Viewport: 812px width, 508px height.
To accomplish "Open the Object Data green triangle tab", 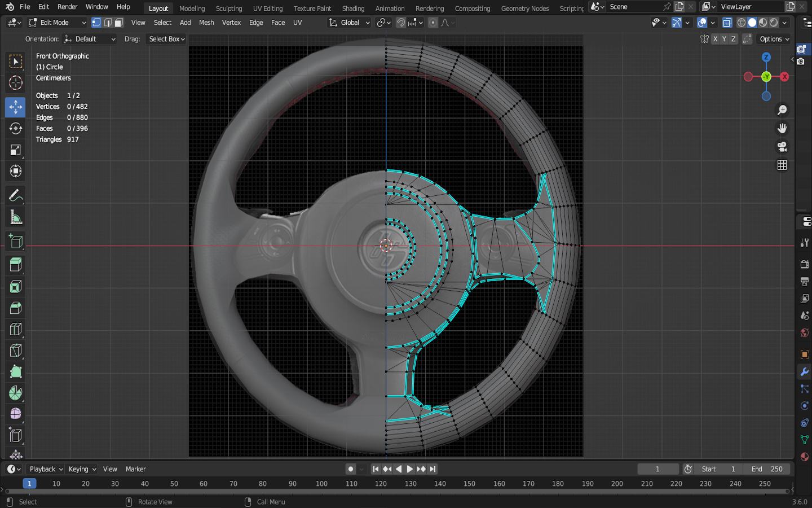I will 805,440.
